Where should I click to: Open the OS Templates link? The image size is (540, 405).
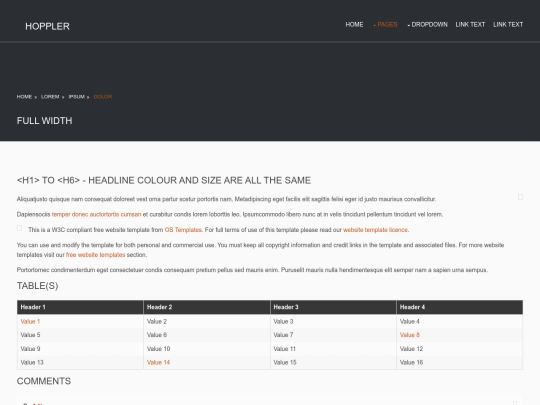pos(183,230)
